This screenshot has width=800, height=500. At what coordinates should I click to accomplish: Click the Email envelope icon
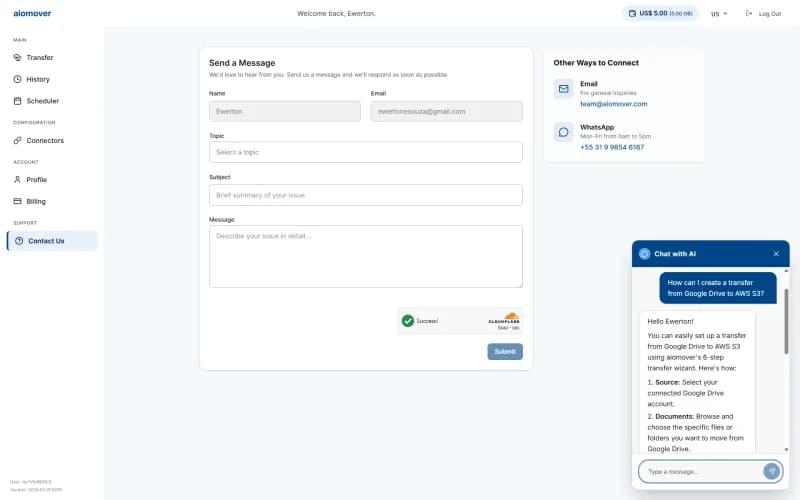563,89
